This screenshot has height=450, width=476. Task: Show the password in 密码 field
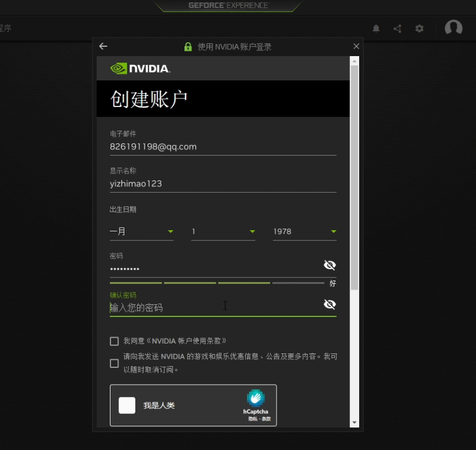(x=330, y=265)
